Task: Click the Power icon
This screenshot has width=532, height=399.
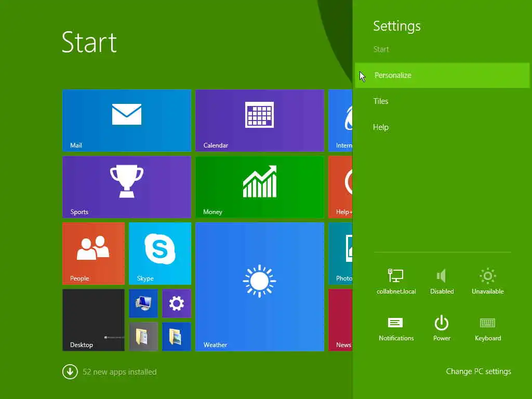Action: pyautogui.click(x=442, y=328)
